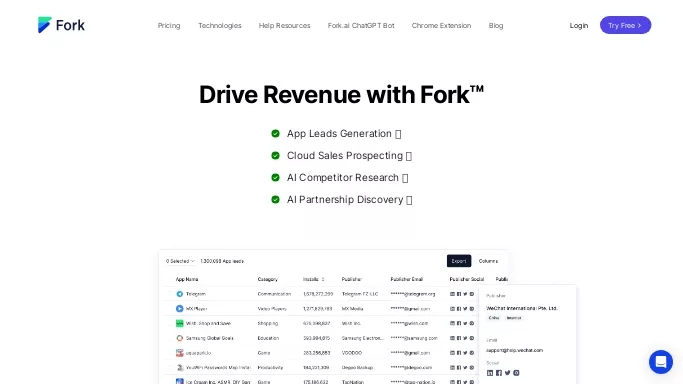Viewport: 683px width, 384px height.
Task: Click the Columns button
Action: pos(488,261)
